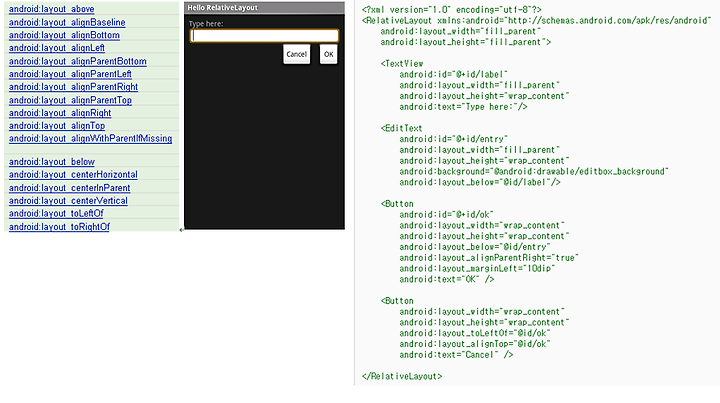Click the android:text="Type here:" code line
Viewport: 720px width, 403px height.
coord(463,107)
